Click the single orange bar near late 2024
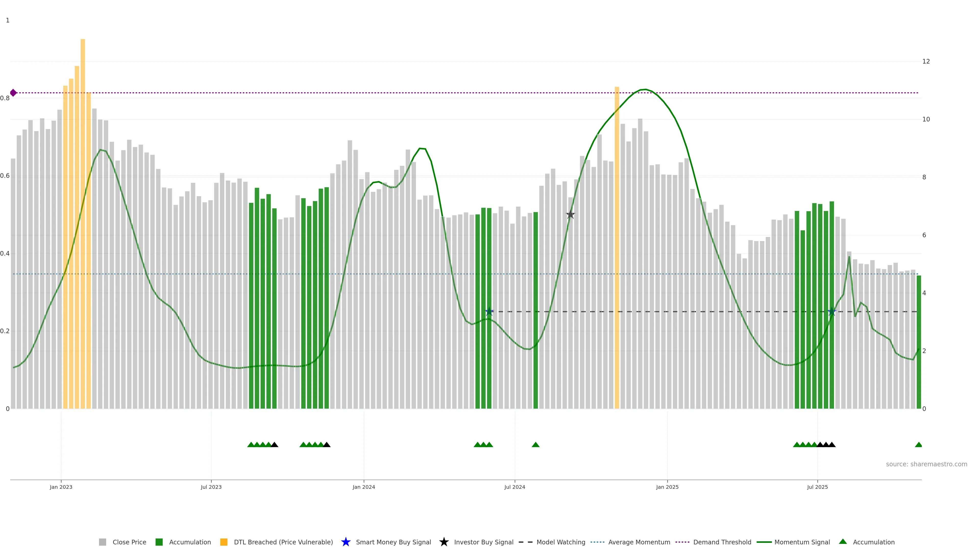 pyautogui.click(x=617, y=247)
